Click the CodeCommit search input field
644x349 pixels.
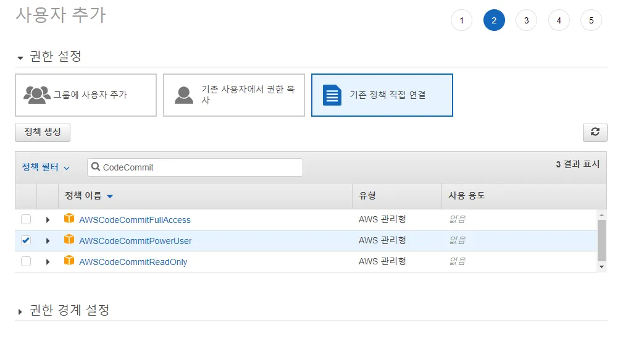[x=201, y=167]
